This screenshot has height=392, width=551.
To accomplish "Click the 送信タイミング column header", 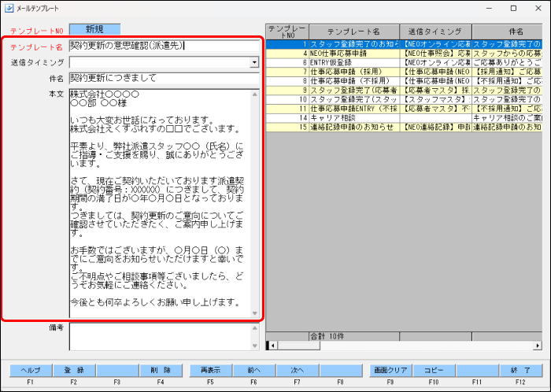I will coord(436,31).
